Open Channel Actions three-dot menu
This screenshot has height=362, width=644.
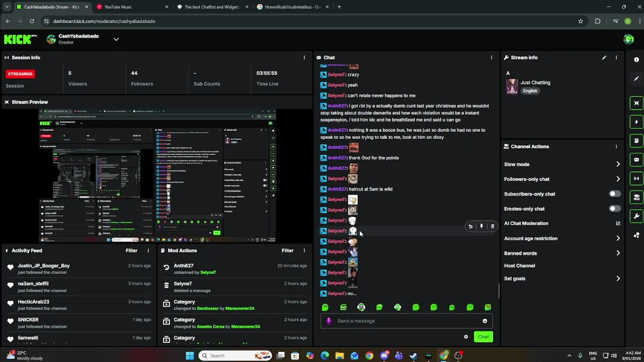coord(616,146)
